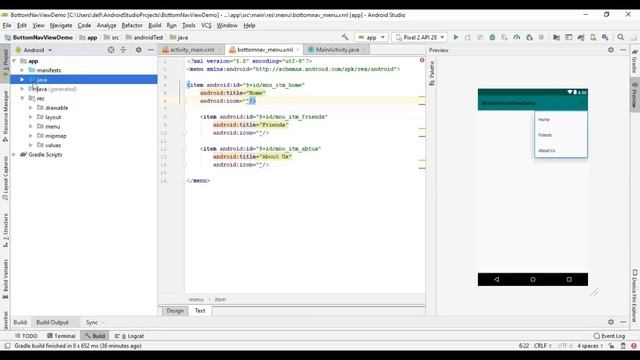Click Sync Project with Gradle Files icon
Viewport: 640px width, 360px height.
(x=581, y=37)
